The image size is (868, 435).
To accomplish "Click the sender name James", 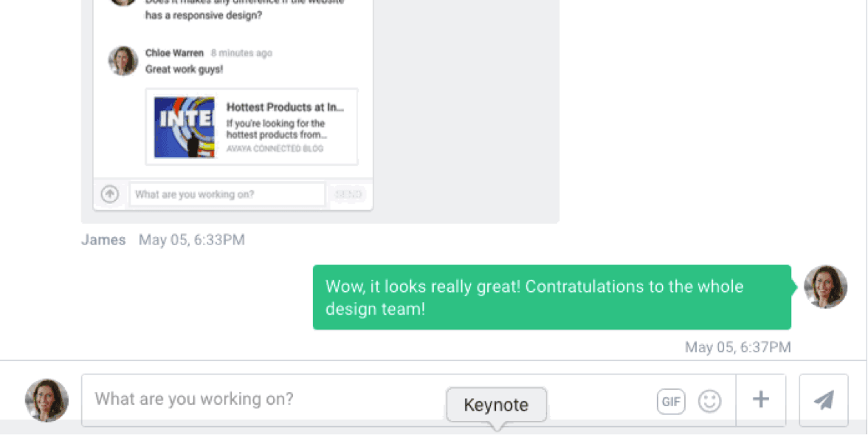I will tap(103, 240).
